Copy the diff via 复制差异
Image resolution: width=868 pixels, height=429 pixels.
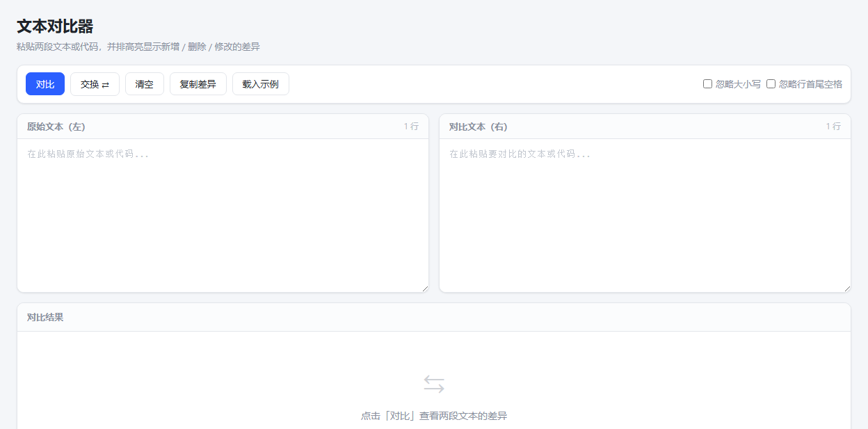pos(198,84)
